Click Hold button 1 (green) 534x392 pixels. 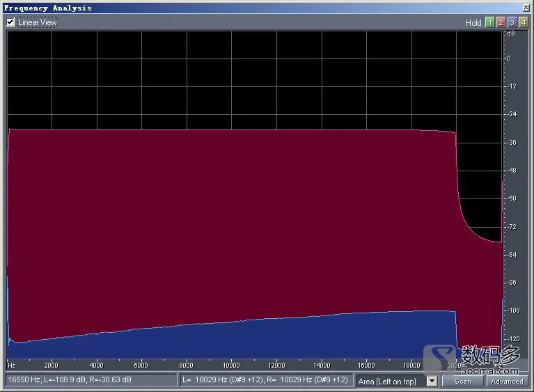click(x=489, y=22)
